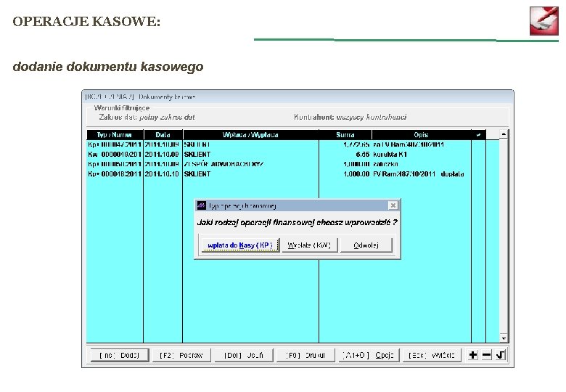Click the [Del] Usuń button
The width and height of the screenshot is (566, 392).
pos(243,355)
